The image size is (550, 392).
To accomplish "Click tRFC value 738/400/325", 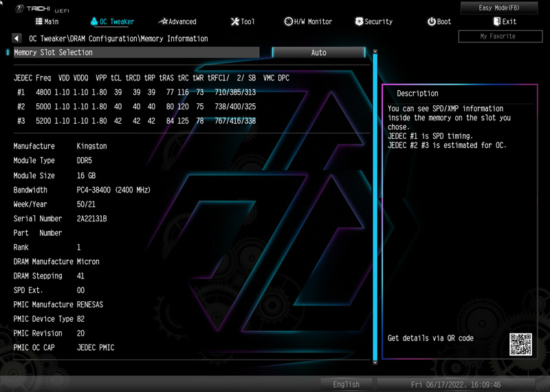I will [235, 107].
